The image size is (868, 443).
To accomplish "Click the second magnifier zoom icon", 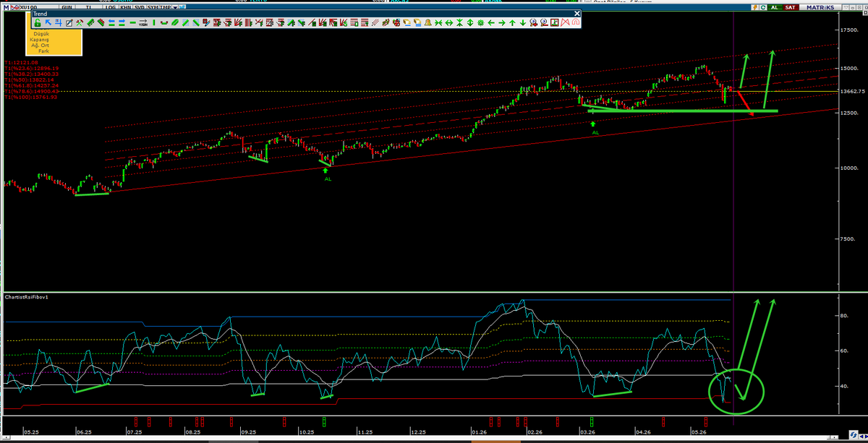I will [x=544, y=23].
